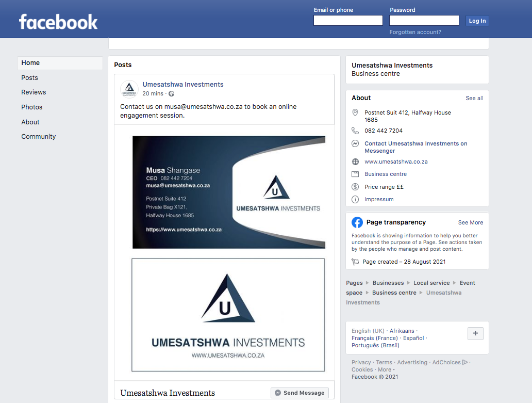Click the website globe icon in About panel
The height and width of the screenshot is (403, 532).
355,162
